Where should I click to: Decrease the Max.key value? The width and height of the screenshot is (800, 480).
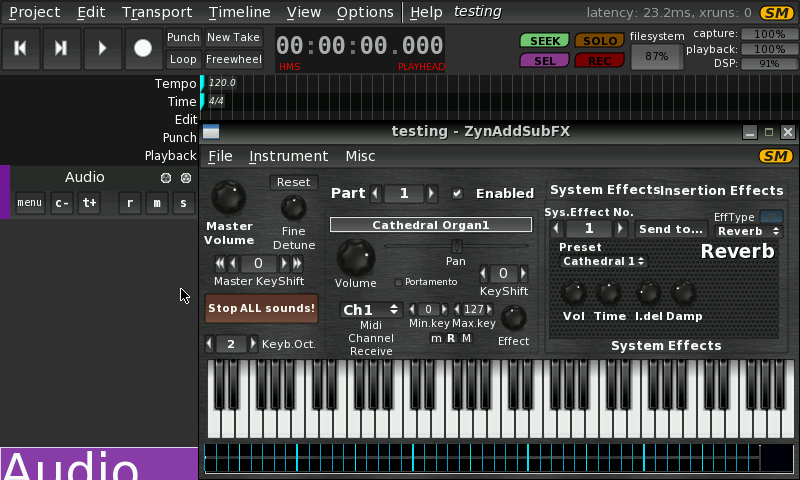tap(457, 309)
